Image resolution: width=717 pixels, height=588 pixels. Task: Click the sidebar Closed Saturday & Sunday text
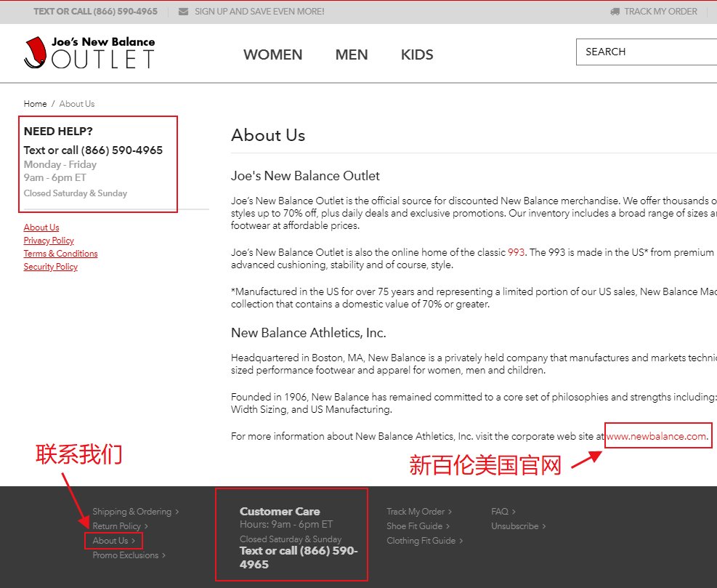76,193
